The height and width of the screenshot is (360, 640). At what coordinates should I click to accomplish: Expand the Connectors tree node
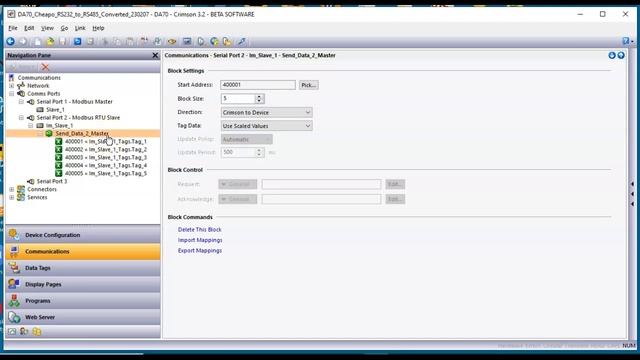(x=12, y=189)
